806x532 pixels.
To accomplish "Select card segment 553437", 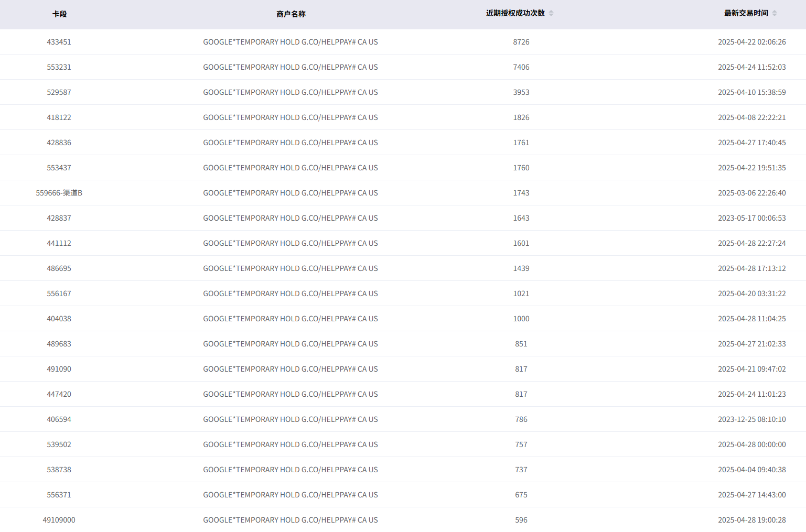I will pos(59,168).
